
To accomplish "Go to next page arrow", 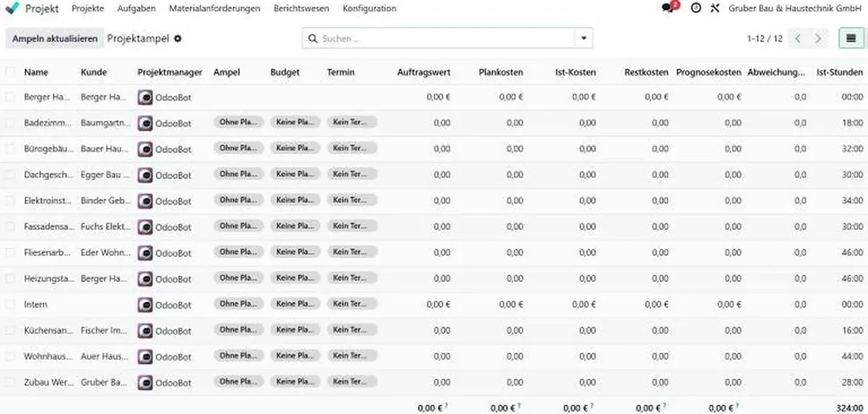I will (x=818, y=39).
